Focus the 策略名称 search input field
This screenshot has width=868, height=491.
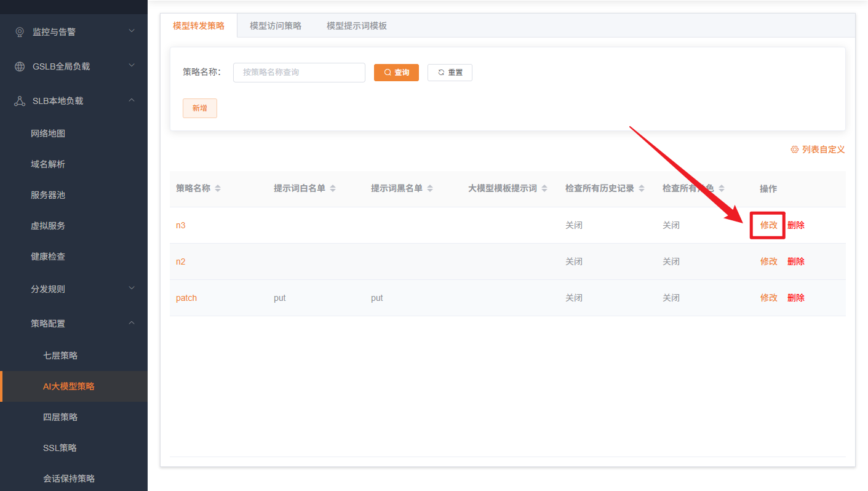point(299,73)
